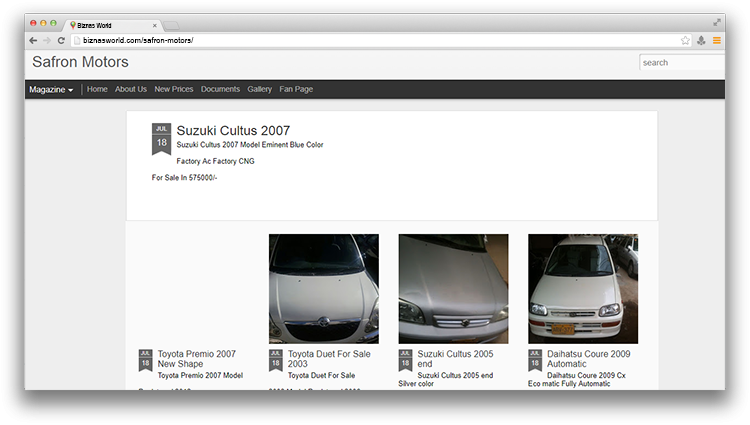750x425 pixels.
Task: Bookmark this page with the star icon
Action: pos(685,40)
